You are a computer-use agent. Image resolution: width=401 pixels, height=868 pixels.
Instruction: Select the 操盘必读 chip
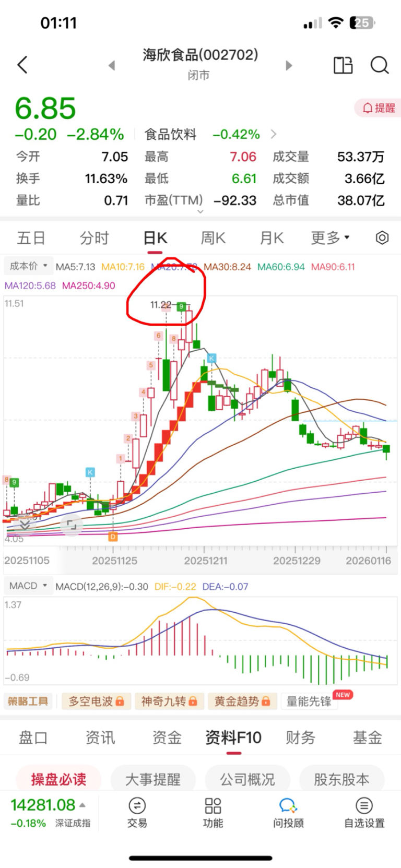coord(58,779)
